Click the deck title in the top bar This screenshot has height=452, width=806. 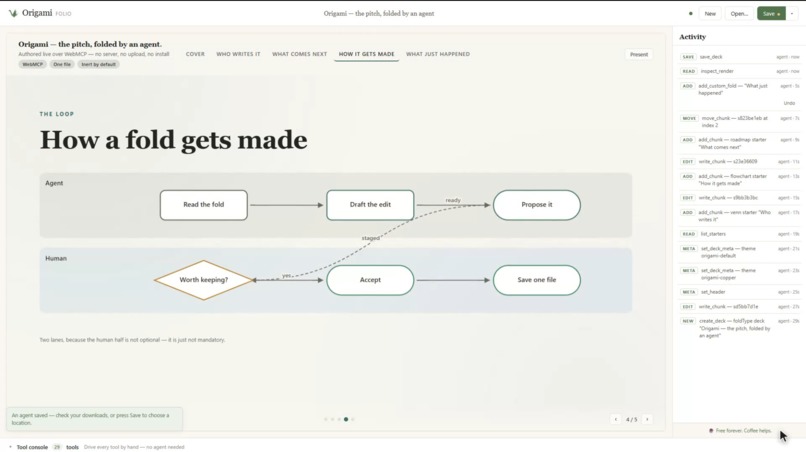(x=379, y=14)
